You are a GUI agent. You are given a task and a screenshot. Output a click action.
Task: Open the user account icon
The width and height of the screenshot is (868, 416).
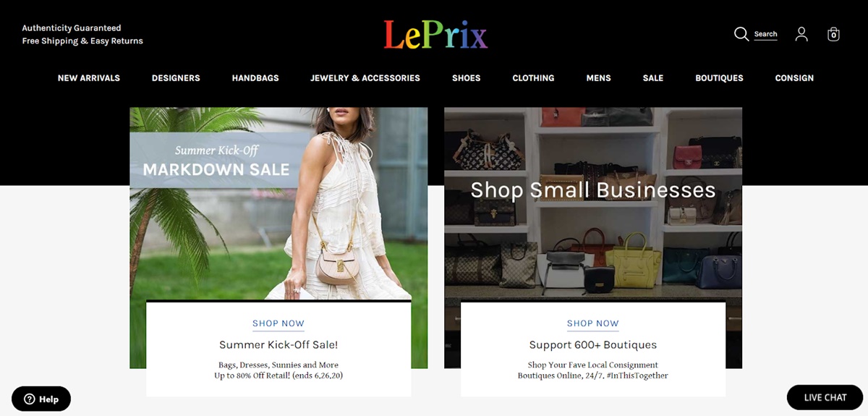coord(801,34)
